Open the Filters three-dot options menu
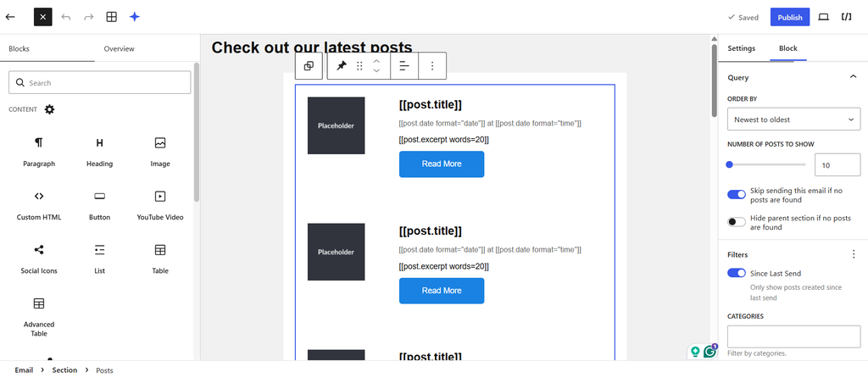 853,254
